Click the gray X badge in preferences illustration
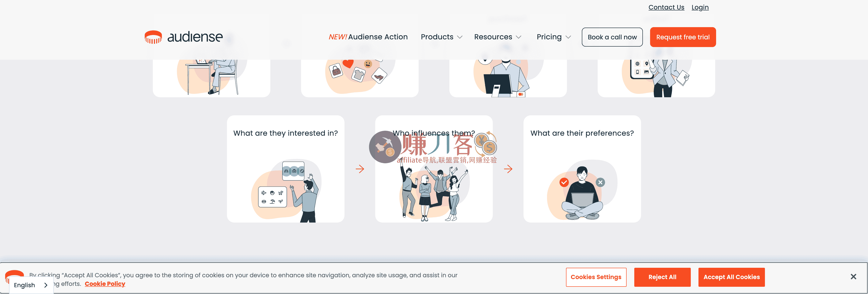The height and width of the screenshot is (294, 868). [x=600, y=183]
